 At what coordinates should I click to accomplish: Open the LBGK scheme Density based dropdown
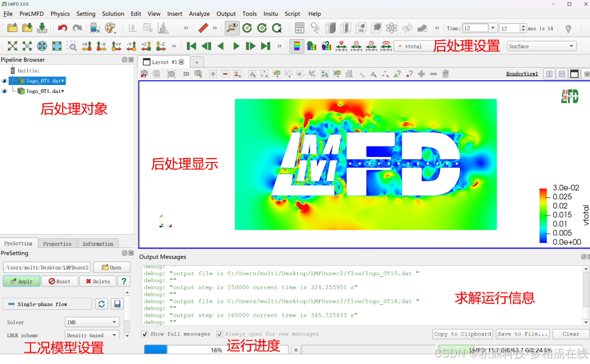[92, 335]
